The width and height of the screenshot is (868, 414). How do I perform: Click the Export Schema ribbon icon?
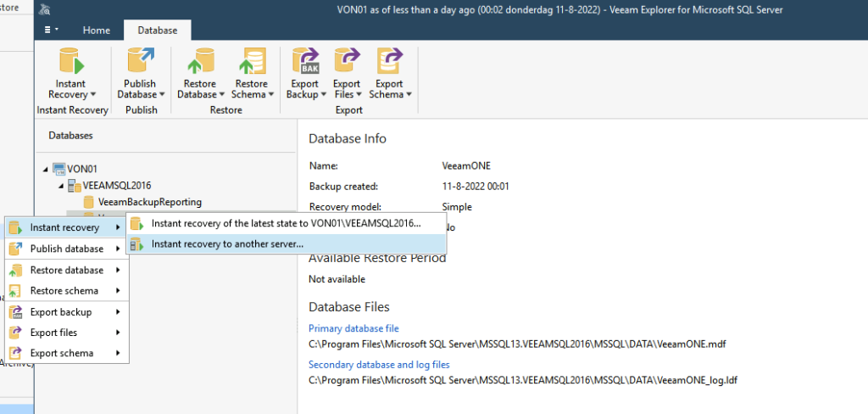pos(390,63)
